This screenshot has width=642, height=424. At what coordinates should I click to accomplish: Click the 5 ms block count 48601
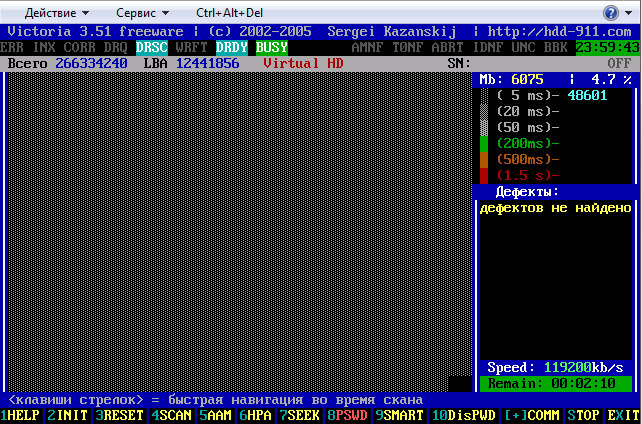pyautogui.click(x=587, y=95)
